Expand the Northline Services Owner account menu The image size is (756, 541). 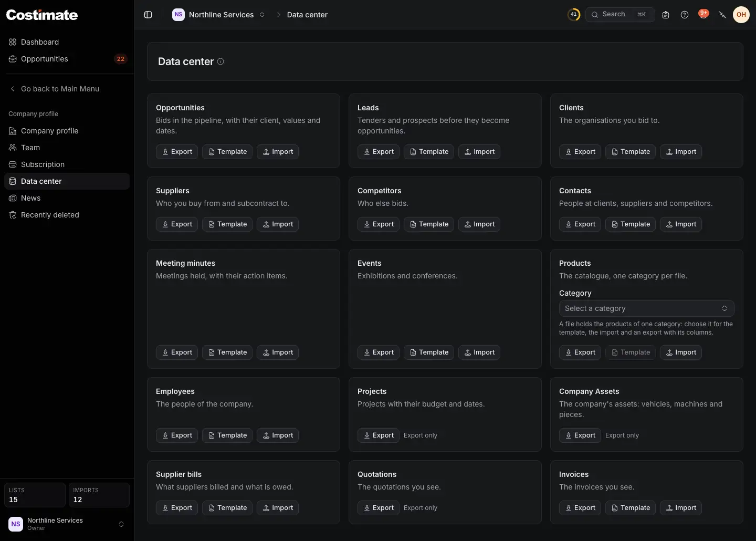coord(67,524)
